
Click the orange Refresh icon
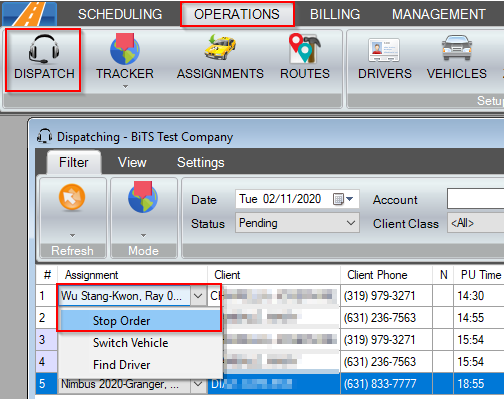coord(72,197)
